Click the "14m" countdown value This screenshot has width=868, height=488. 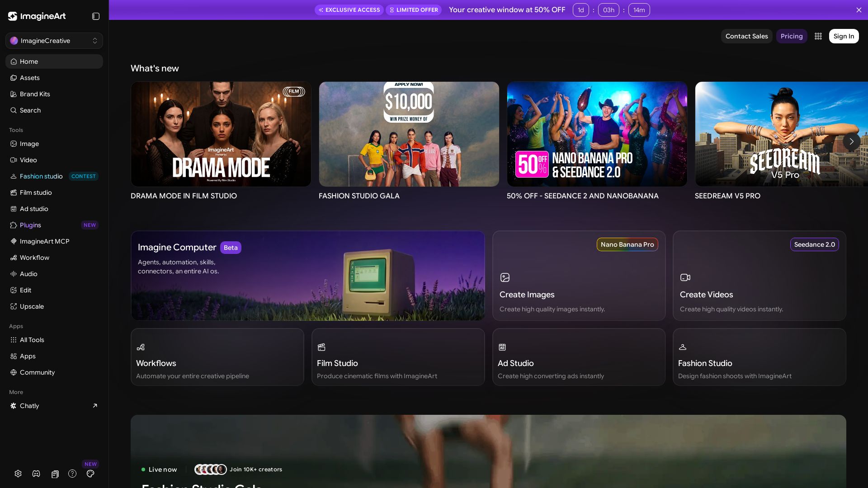[x=639, y=10]
